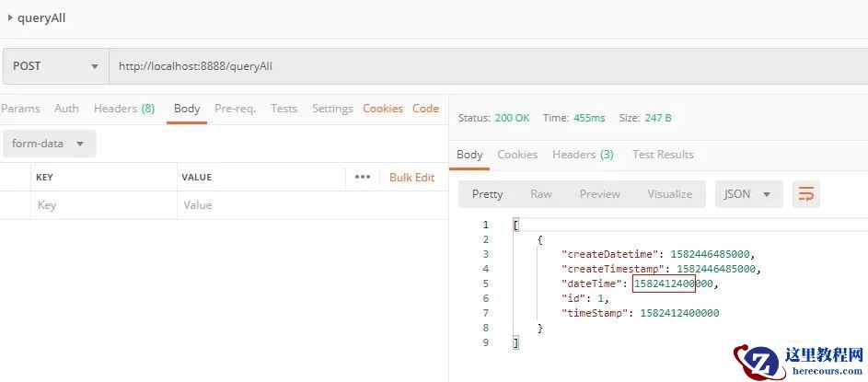Switch to the Params tab
The image size is (868, 382).
coord(20,109)
